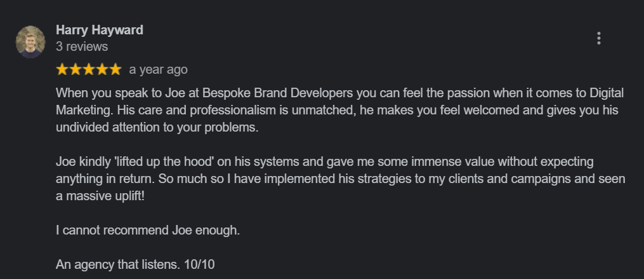Select the fourth rating star
The image size is (644, 279).
point(102,69)
